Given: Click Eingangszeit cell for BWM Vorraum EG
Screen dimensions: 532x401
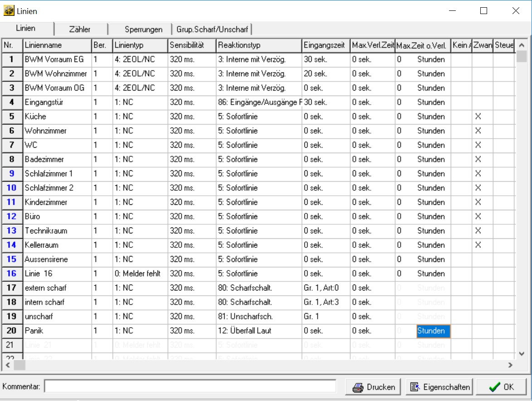Looking at the screenshot, I should coord(326,59).
